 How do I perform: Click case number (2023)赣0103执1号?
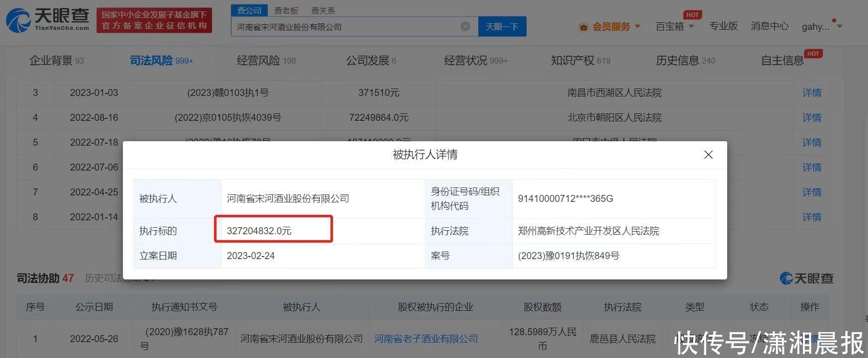(x=228, y=92)
